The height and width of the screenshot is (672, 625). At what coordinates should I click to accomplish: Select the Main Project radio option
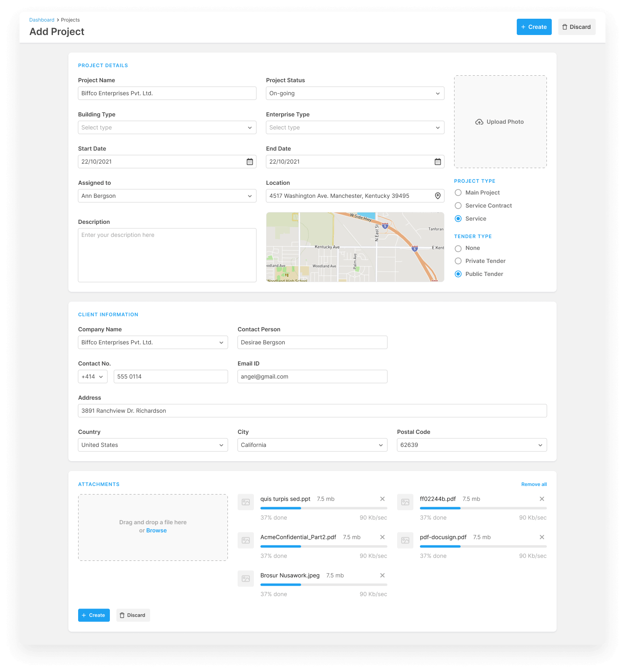(x=458, y=193)
